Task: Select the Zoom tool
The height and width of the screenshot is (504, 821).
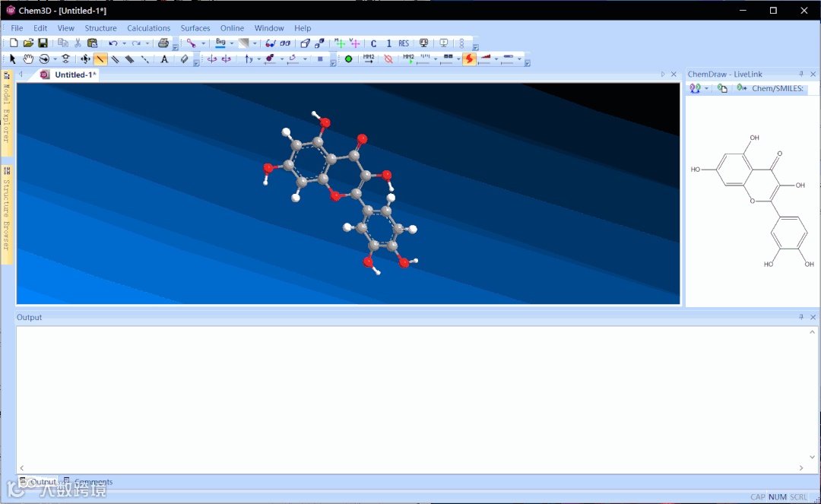Action: [65, 59]
